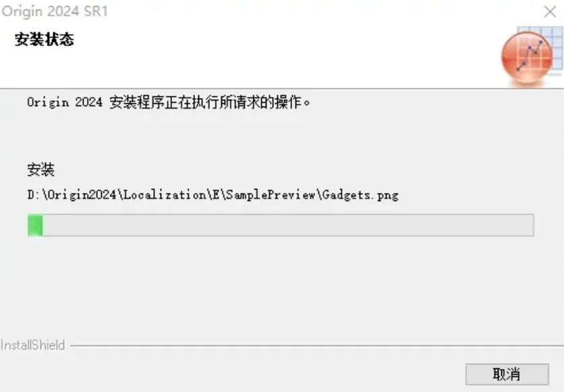This screenshot has height=392, width=564.
Task: Click the Origin 2024 SR1 title text
Action: pyautogui.click(x=55, y=11)
